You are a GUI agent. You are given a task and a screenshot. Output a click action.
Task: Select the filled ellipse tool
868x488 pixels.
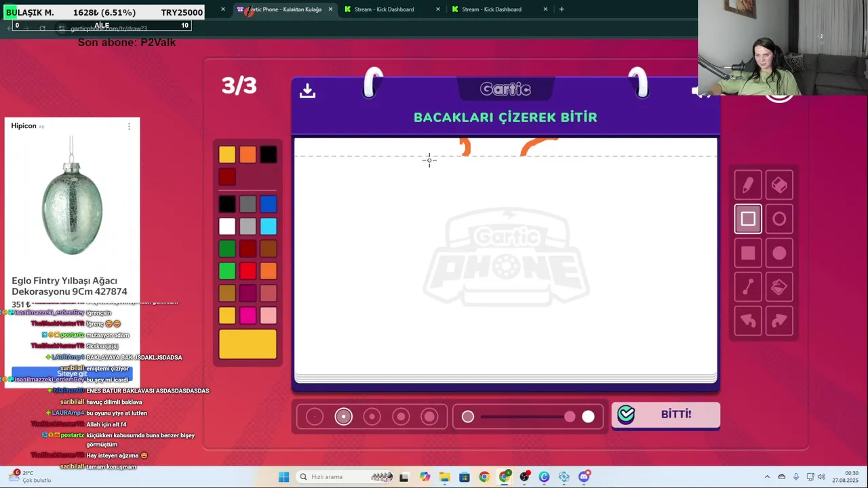[779, 253]
